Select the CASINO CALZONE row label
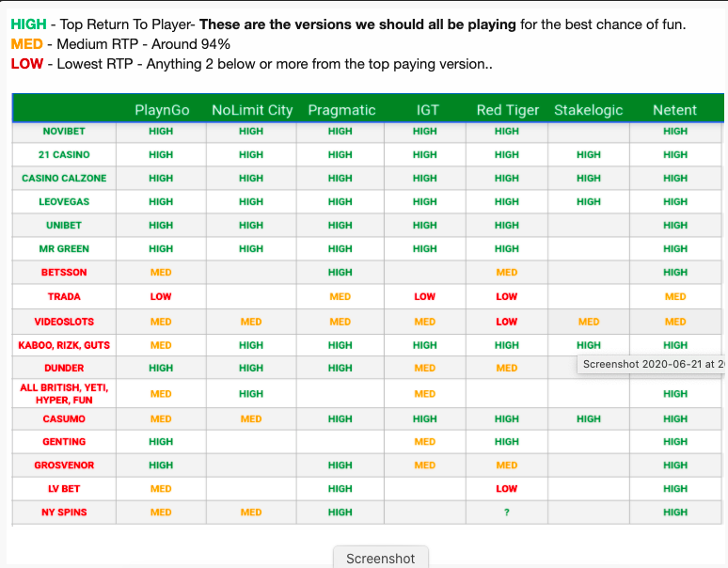Screen dimensions: 728x568 pos(64,178)
